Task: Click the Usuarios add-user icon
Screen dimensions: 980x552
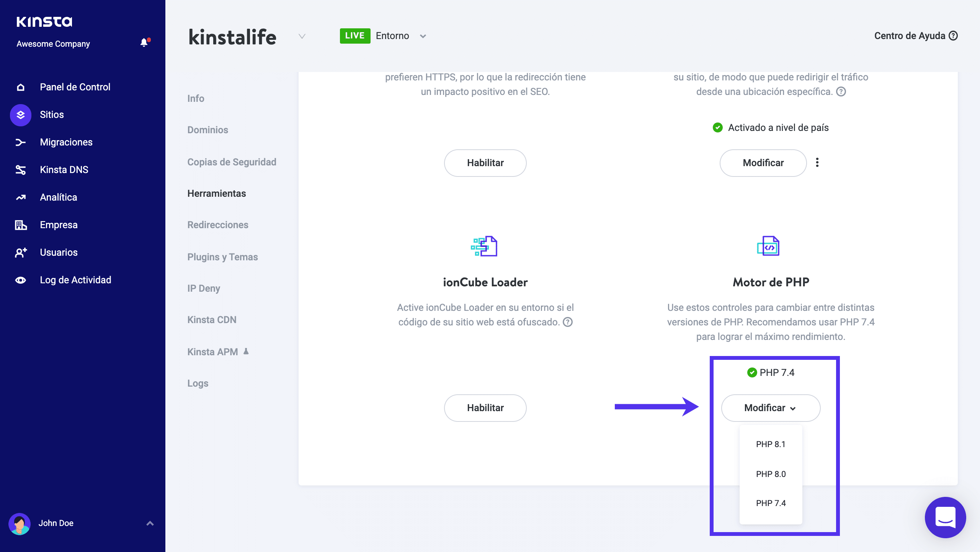Action: [x=21, y=253]
